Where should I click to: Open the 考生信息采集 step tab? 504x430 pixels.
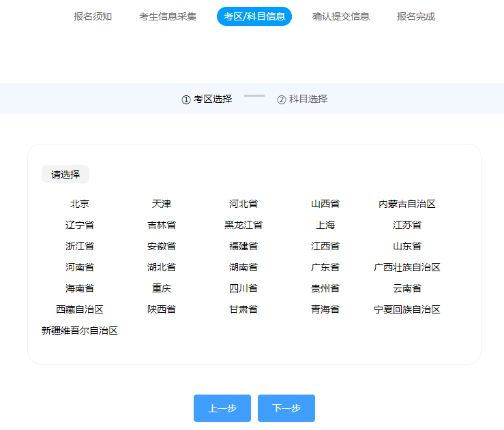tap(168, 16)
